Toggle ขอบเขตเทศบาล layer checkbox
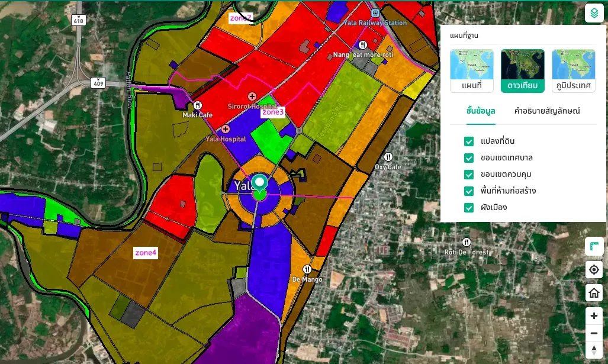Image resolution: width=608 pixels, height=364 pixels. [469, 158]
